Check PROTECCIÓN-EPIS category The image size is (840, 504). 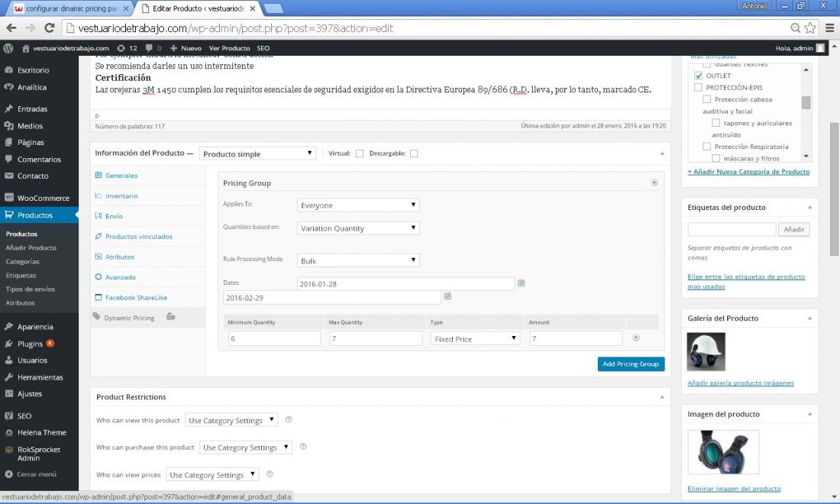point(698,87)
